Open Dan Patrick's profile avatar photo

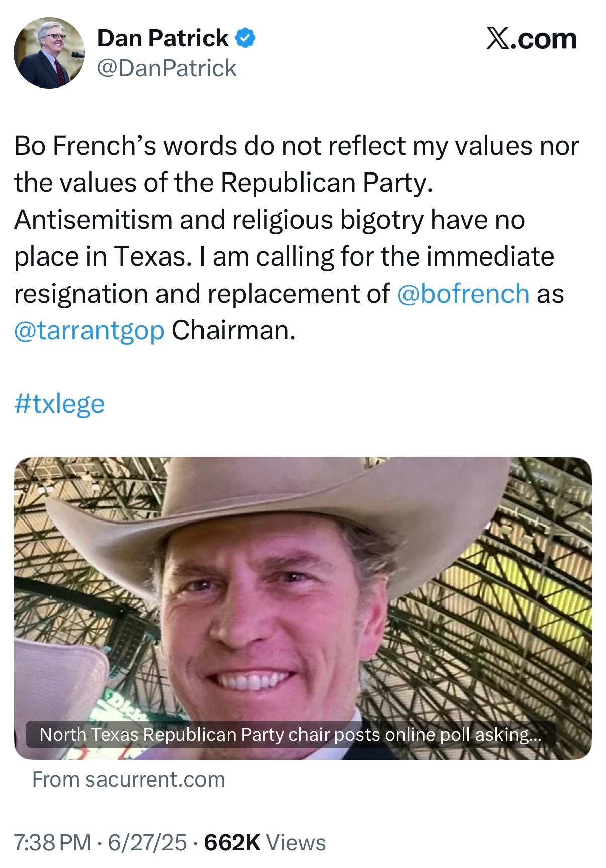click(49, 53)
